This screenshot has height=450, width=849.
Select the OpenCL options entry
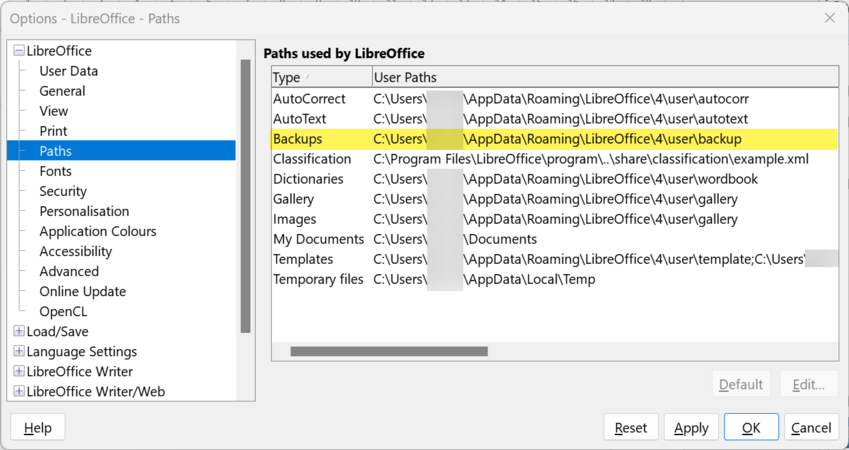pos(63,311)
